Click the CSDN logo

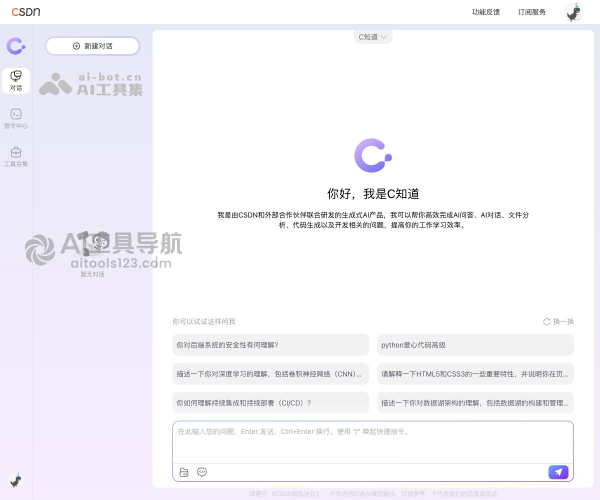click(x=26, y=12)
